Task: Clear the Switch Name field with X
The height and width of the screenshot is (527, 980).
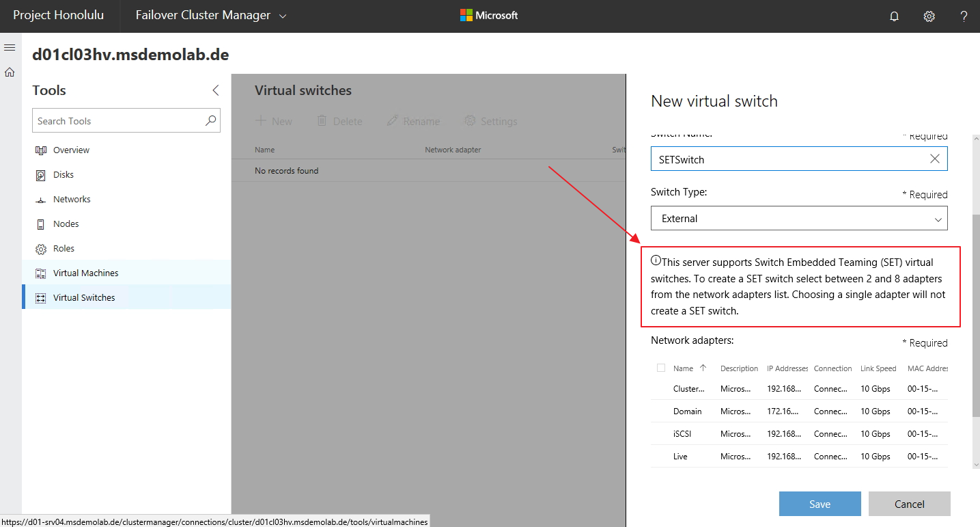Action: click(x=934, y=159)
